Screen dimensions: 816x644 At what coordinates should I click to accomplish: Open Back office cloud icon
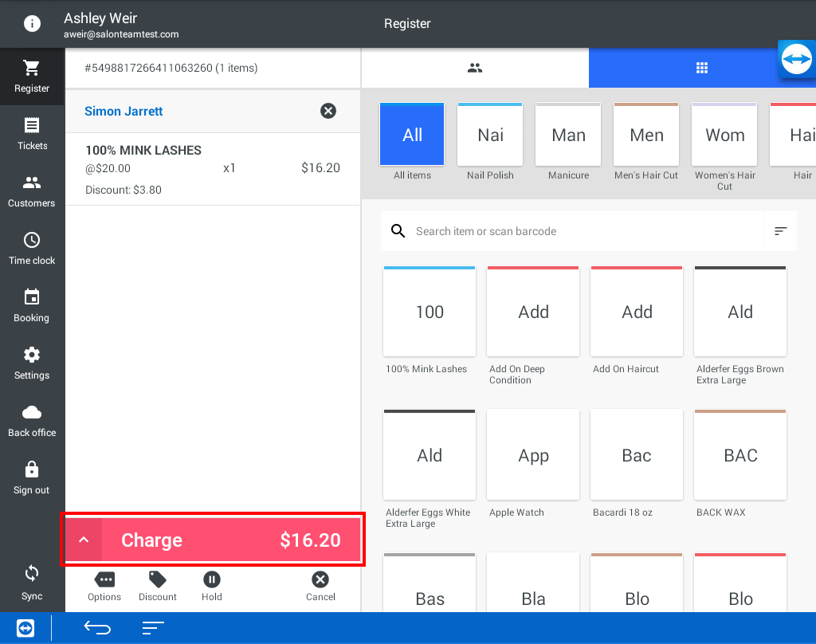[x=32, y=420]
